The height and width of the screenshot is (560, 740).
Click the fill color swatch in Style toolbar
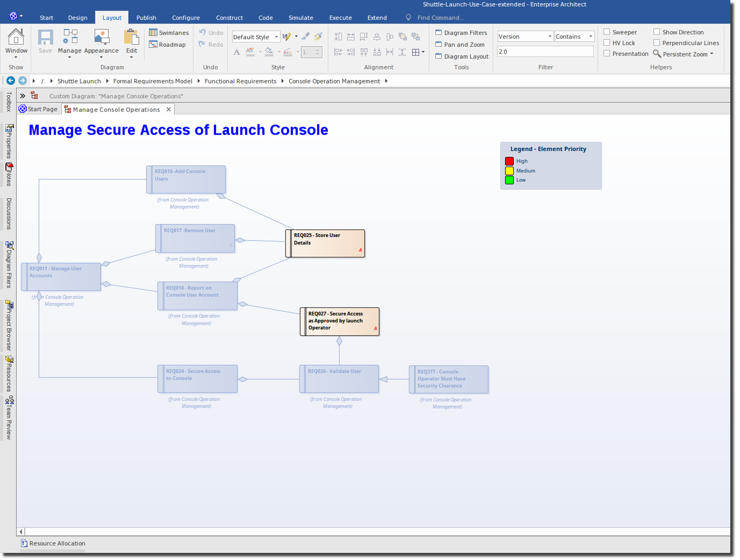tap(268, 52)
